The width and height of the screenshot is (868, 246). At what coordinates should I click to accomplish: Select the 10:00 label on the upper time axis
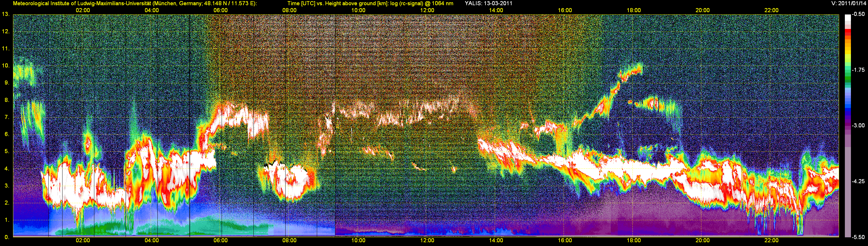[358, 10]
